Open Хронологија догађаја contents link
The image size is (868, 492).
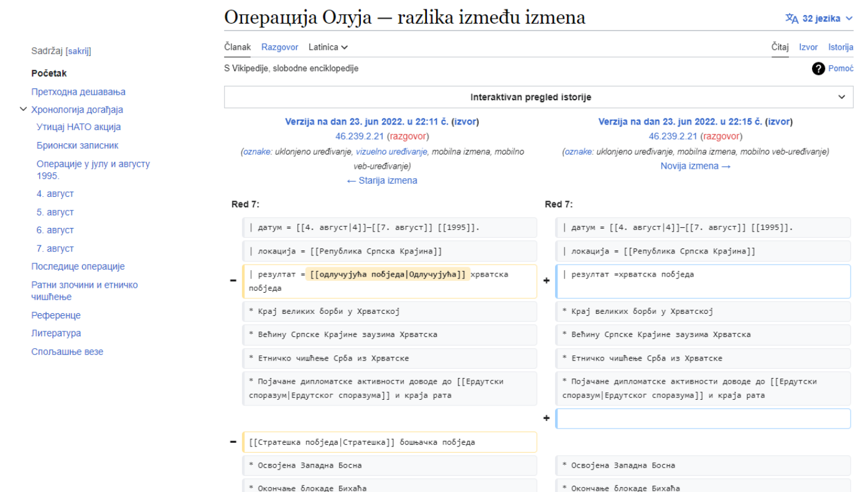point(77,110)
